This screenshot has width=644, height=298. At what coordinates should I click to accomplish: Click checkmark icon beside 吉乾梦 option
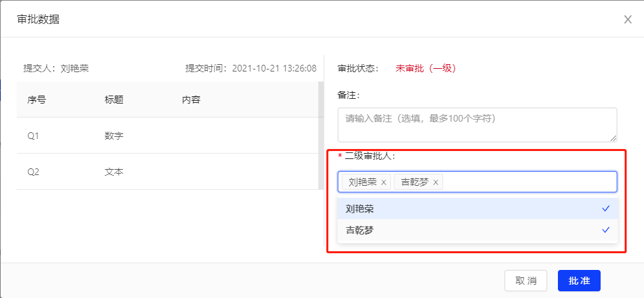[x=605, y=230]
